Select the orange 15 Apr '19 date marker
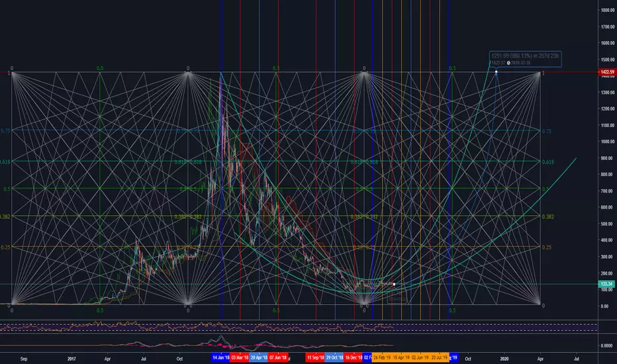617x364 pixels. tap(401, 357)
